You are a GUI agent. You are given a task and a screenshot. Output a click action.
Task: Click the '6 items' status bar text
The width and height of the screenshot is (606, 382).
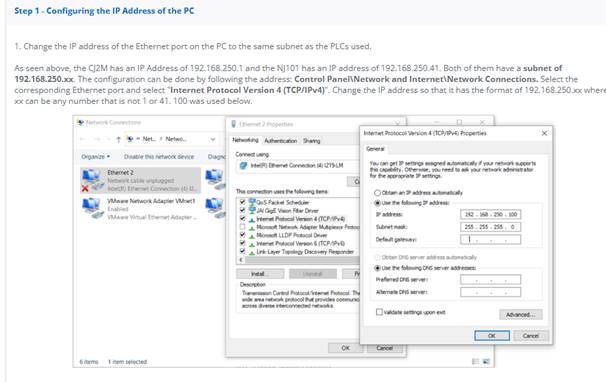click(x=89, y=362)
